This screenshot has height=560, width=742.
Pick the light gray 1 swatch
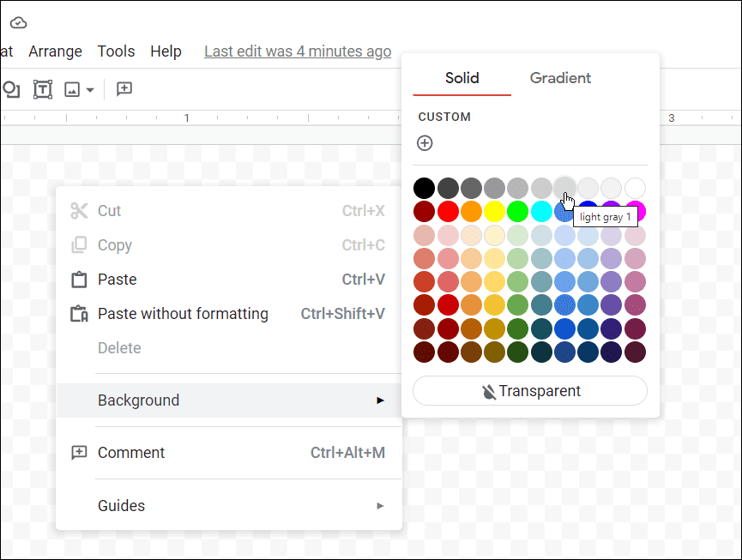point(564,187)
